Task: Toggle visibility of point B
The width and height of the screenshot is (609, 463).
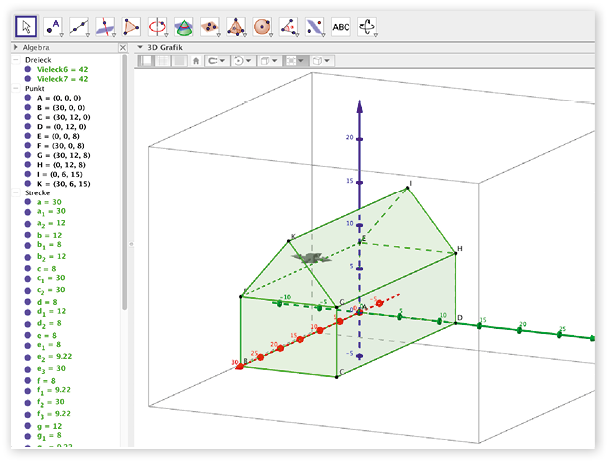Action: click(x=28, y=108)
